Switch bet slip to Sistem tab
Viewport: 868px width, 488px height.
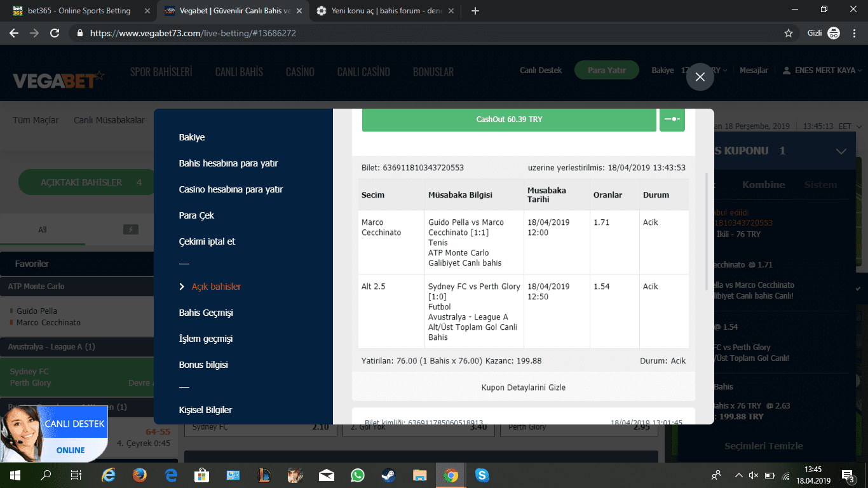(x=820, y=185)
